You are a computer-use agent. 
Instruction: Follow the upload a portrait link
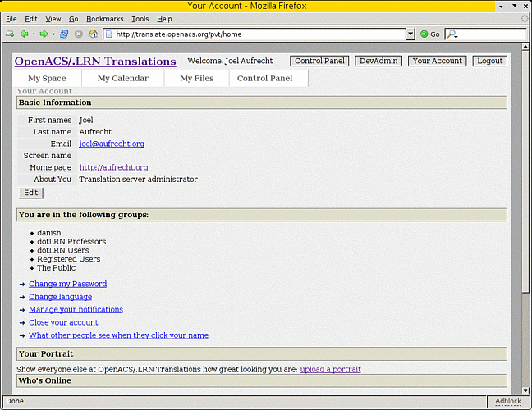tap(330, 369)
